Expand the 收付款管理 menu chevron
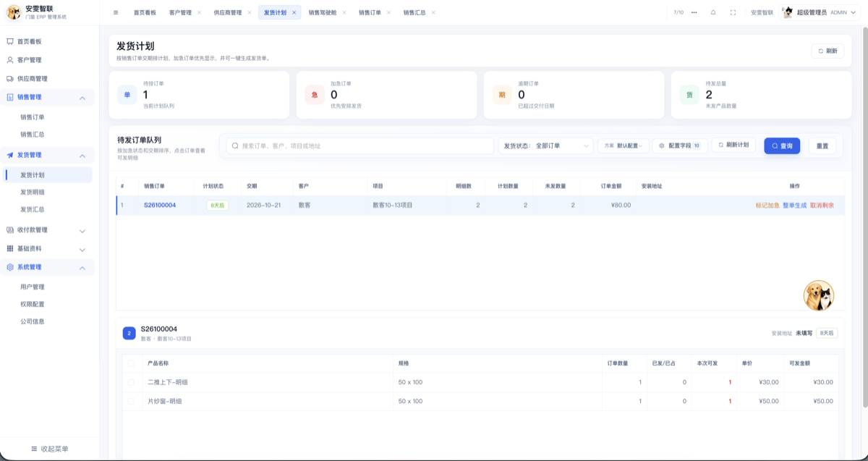Screen dimensions: 868x461 pyautogui.click(x=82, y=231)
